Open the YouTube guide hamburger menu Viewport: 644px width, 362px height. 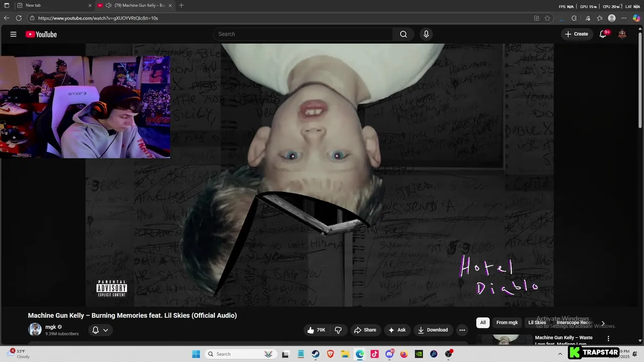pos(14,34)
